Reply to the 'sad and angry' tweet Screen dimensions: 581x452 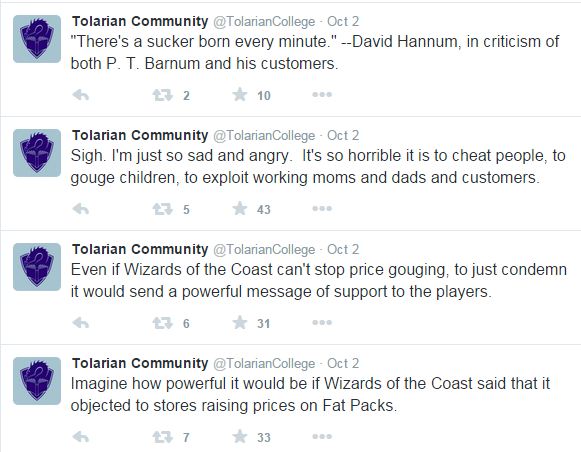[81, 209]
